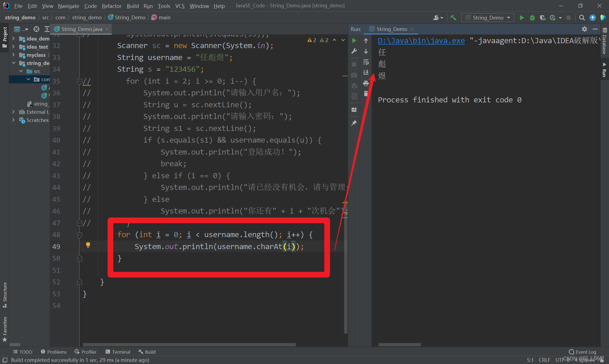The width and height of the screenshot is (609, 364).
Task: Click the D:\Java\bin\java.exe link in console
Action: point(421,41)
